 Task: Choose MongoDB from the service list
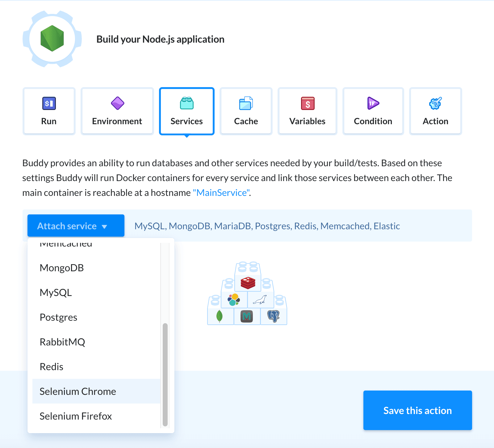point(96,268)
